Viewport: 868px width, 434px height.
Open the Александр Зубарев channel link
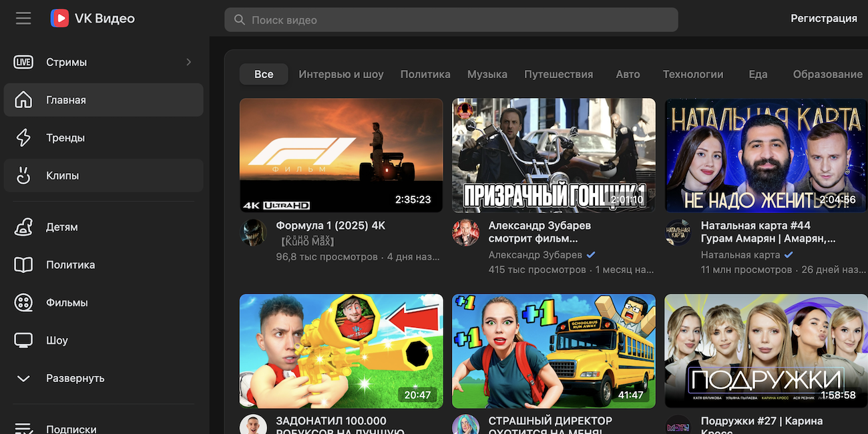pyautogui.click(x=535, y=254)
